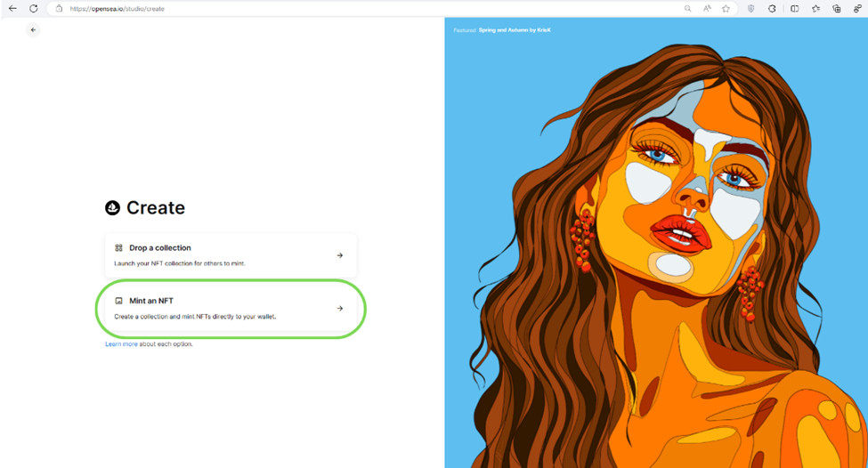
Task: Add page to favorites with star icon
Action: 726,8
